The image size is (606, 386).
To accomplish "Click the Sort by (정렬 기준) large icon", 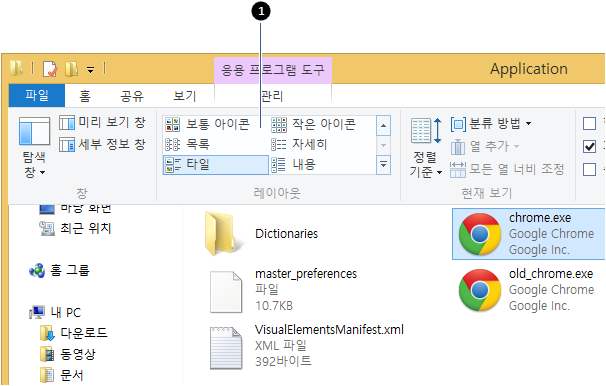I will pos(426,131).
